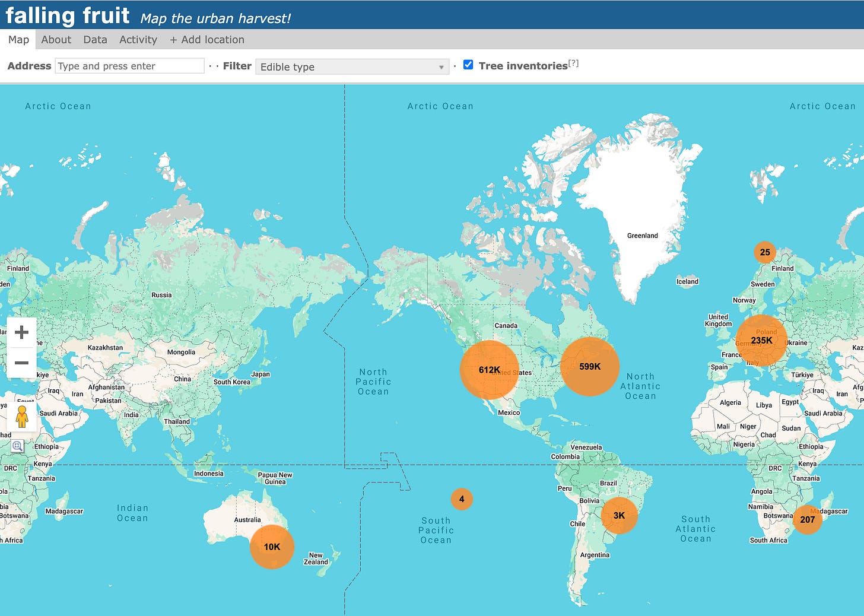Toggle the Tree inventories checkbox
The width and height of the screenshot is (864, 616).
tap(468, 65)
